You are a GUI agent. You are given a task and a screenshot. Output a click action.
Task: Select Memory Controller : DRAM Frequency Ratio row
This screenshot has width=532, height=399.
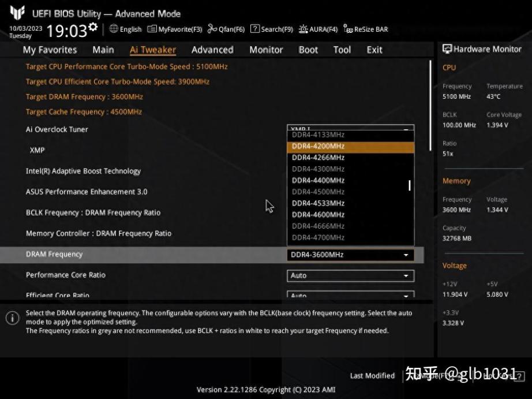(x=212, y=234)
